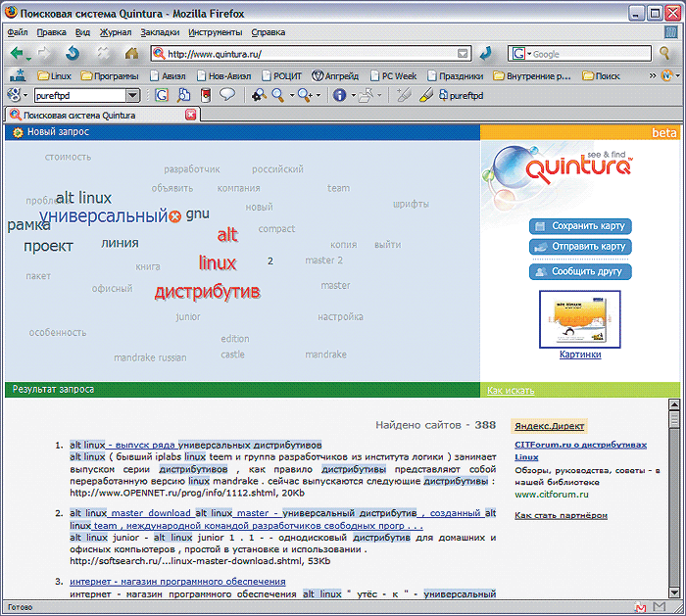Click the Сохранить карту button
The image size is (686, 616).
pos(580,226)
